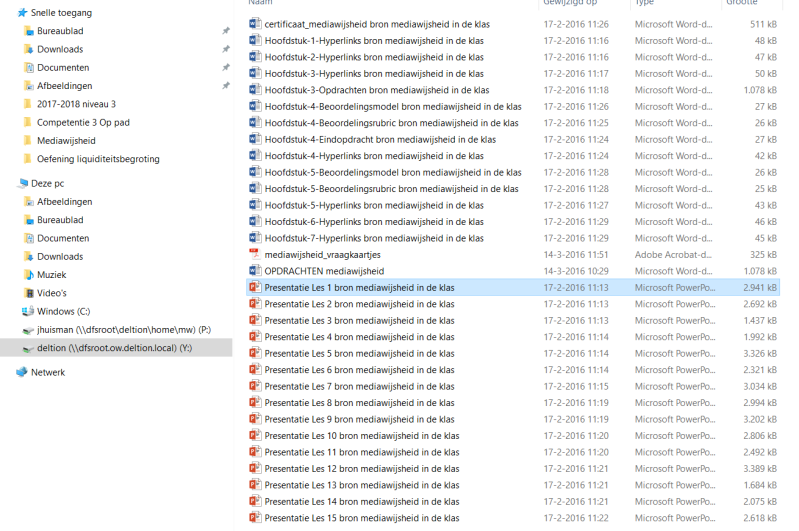Click the 14-3-2016 10:29 date cell
Screen dimensions: 799x531
576,271
